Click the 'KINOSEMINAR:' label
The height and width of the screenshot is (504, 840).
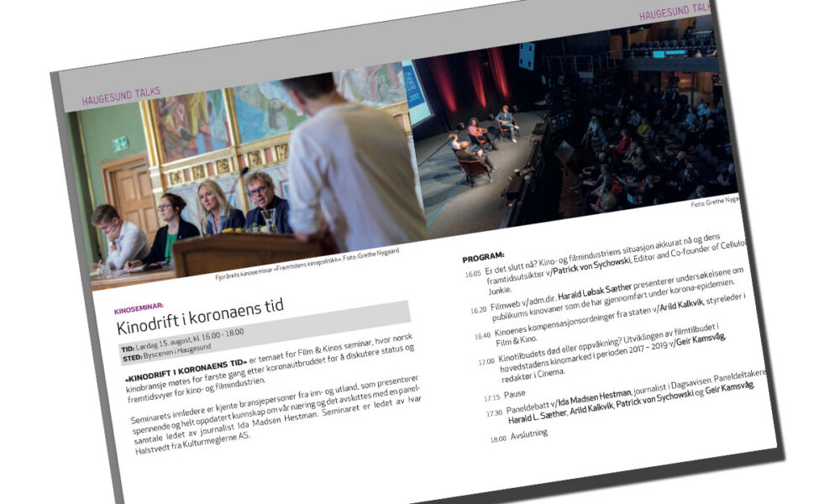139,308
